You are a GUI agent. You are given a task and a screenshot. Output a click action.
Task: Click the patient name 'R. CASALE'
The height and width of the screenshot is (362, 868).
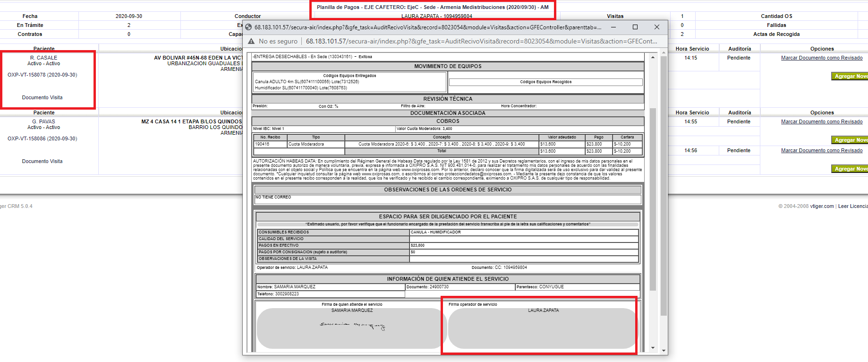43,58
